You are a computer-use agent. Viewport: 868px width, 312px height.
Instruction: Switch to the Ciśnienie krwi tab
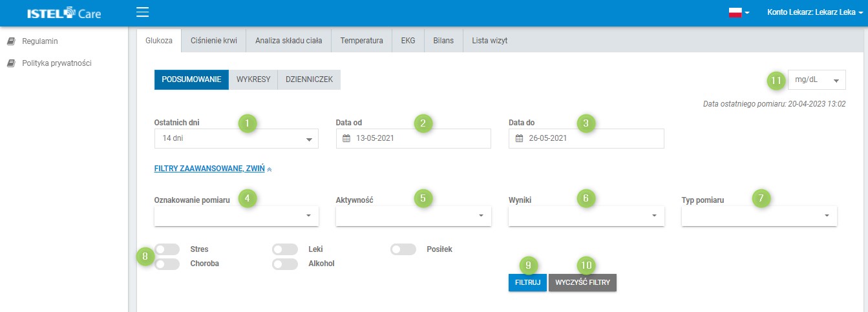point(213,41)
